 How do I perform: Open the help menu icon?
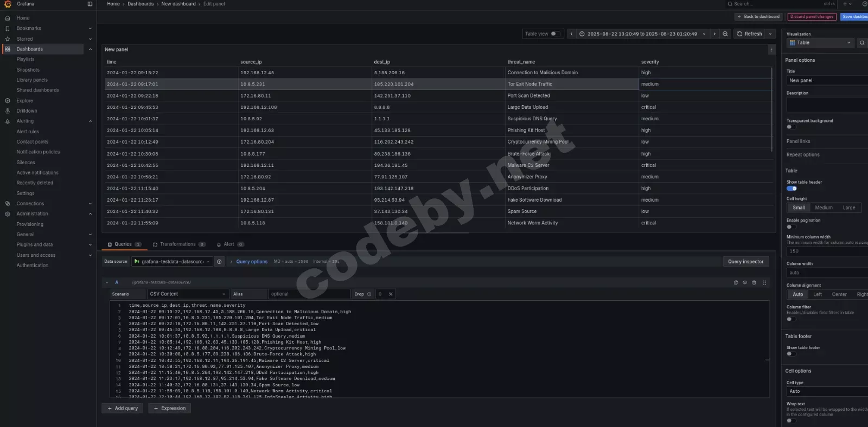tap(865, 4)
